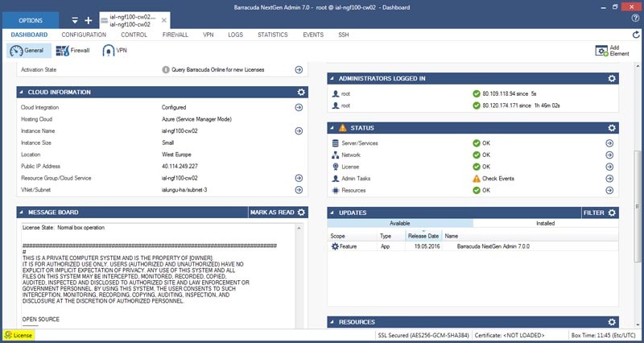Open the VPN dashboard view
Screen dimensions: 644x343
114,51
